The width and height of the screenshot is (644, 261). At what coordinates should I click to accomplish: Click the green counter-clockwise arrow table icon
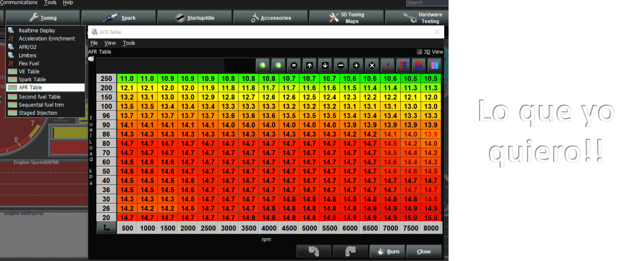(262, 65)
